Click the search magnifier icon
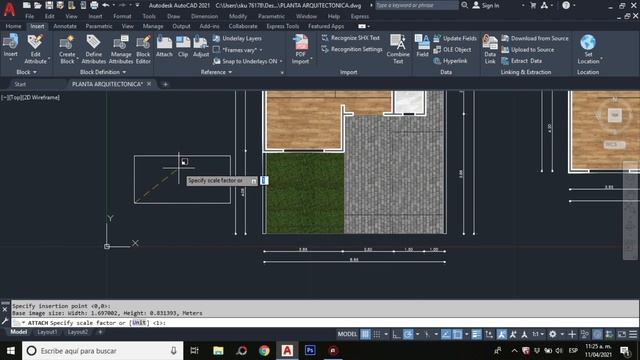Image resolution: width=640 pixels, height=360 pixels. coord(464,5)
